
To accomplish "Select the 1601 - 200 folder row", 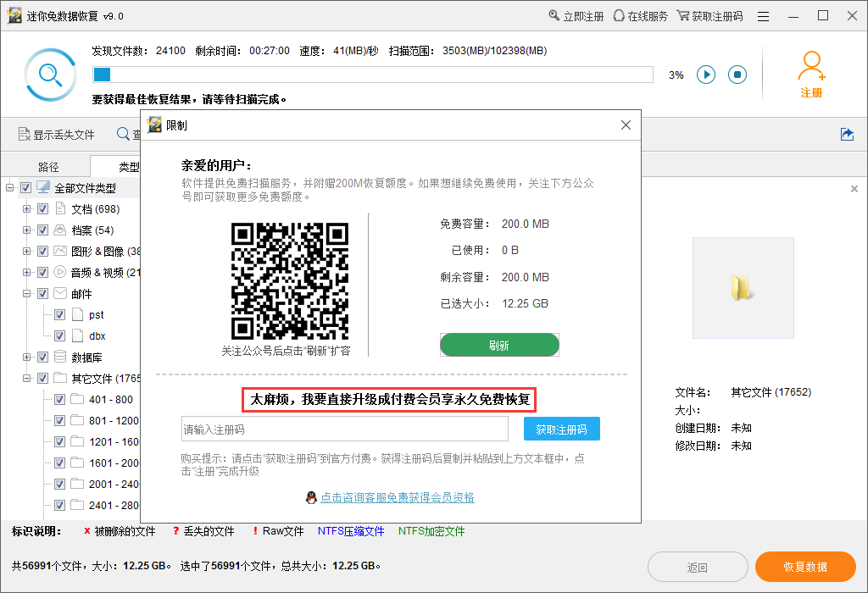I will [97, 463].
